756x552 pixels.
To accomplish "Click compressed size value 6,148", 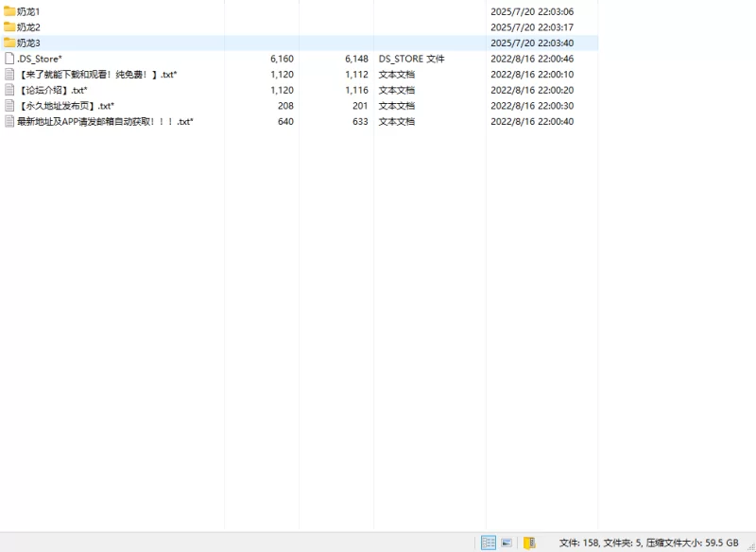I will [357, 59].
